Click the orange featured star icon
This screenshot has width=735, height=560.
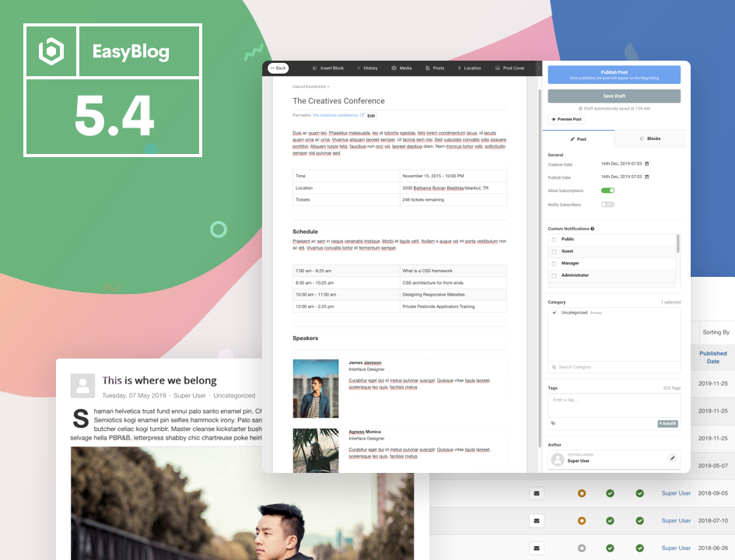click(582, 493)
